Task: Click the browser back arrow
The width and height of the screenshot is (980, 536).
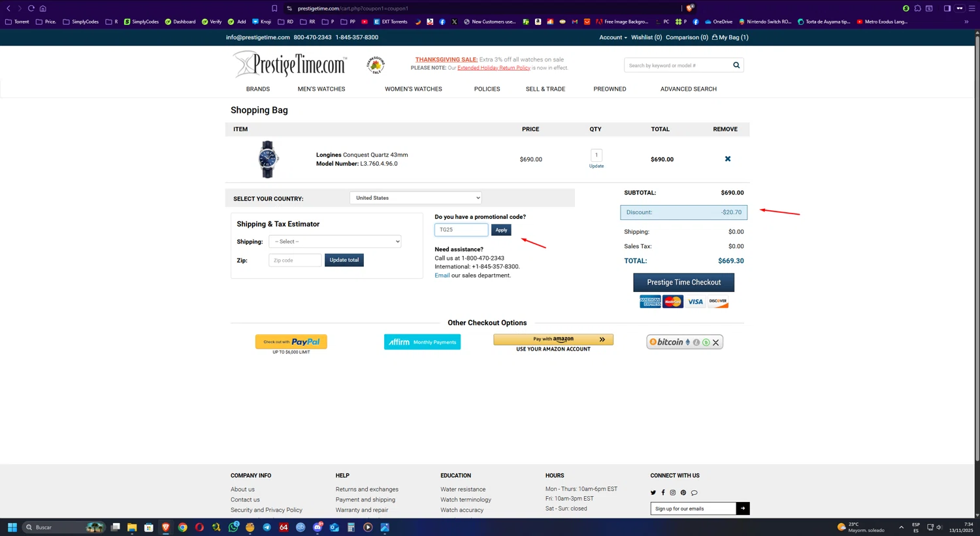Action: [8, 8]
